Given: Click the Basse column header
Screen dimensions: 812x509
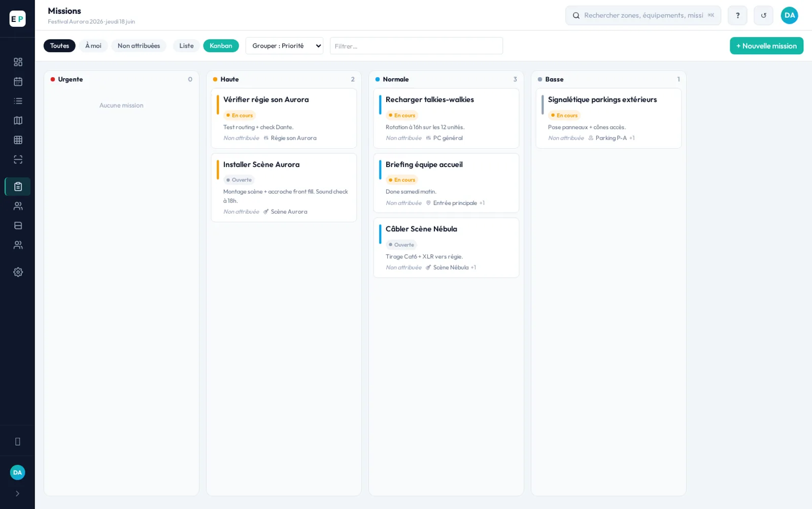Looking at the screenshot, I should pyautogui.click(x=608, y=79).
